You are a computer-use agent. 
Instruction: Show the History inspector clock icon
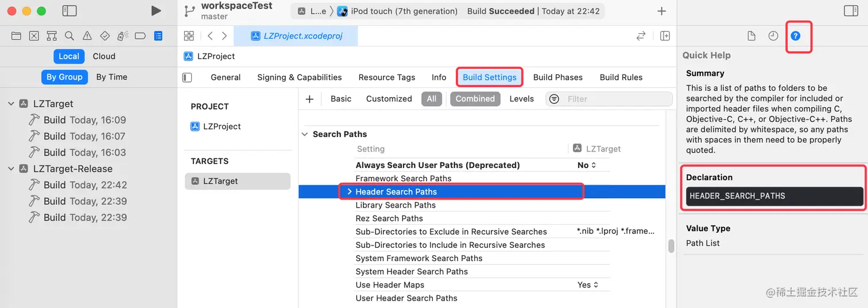[773, 36]
